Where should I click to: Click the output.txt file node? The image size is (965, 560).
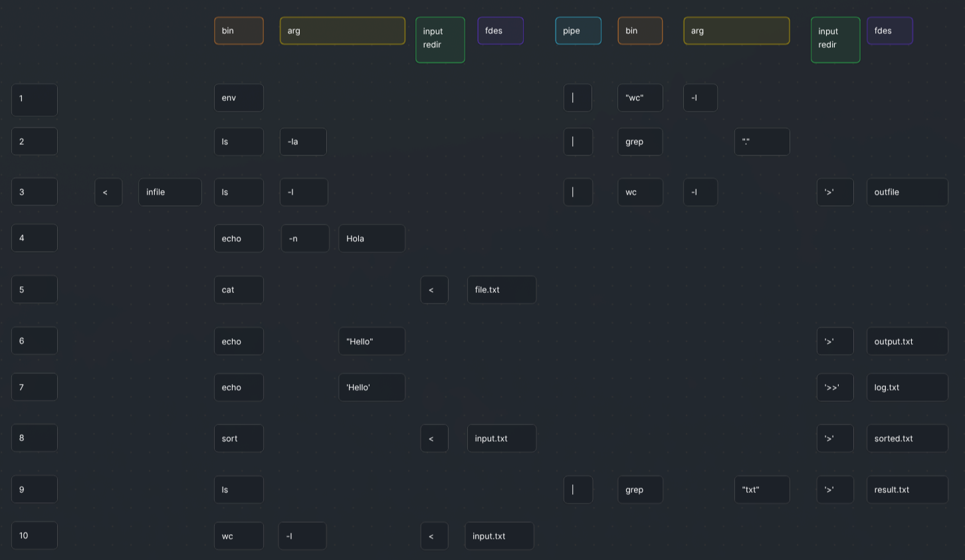coord(907,341)
